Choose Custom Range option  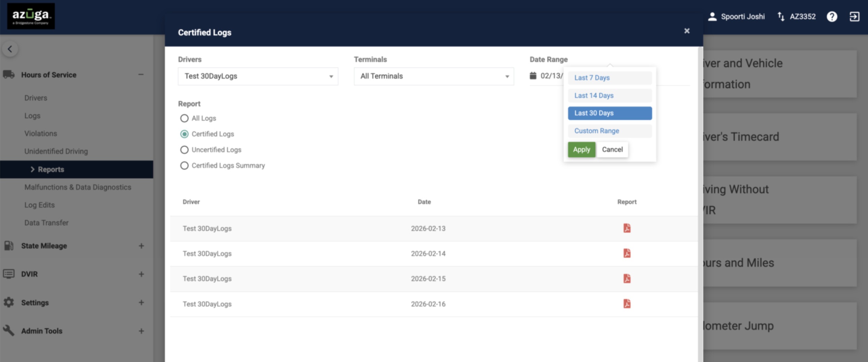(610, 131)
